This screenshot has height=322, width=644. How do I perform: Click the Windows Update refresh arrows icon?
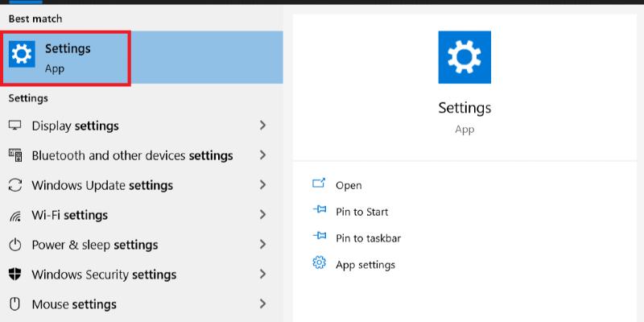tap(14, 185)
